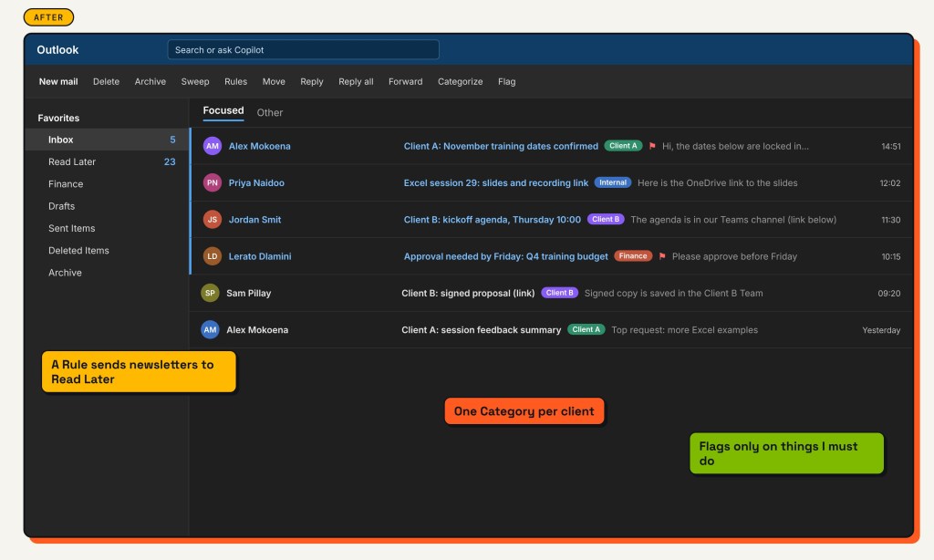Click the Read Later count 23
Image resolution: width=934 pixels, height=560 pixels.
[x=170, y=161]
